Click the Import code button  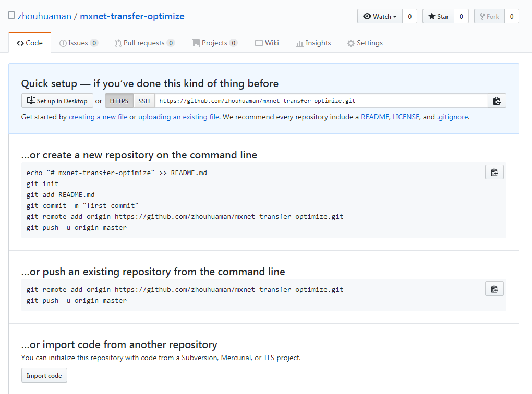(44, 375)
